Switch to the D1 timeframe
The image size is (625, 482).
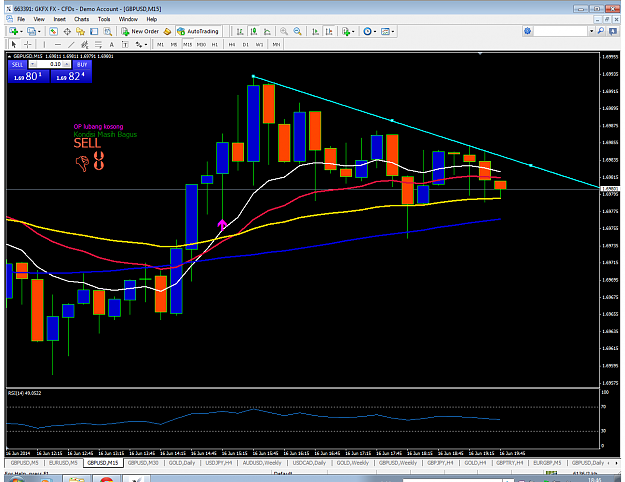pos(246,44)
